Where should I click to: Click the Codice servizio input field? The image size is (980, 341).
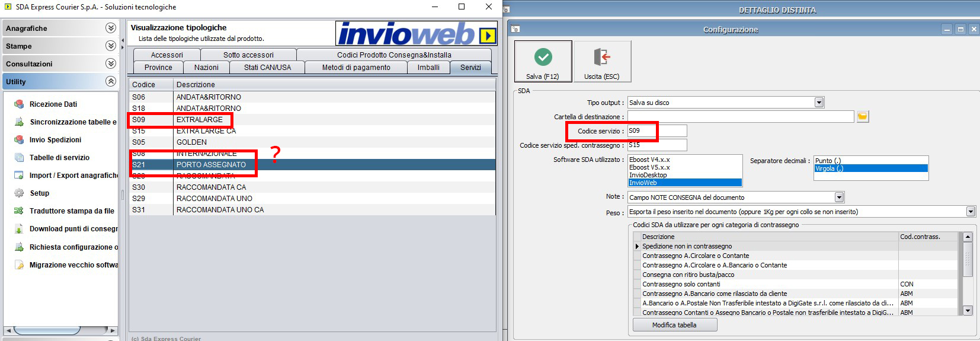pyautogui.click(x=657, y=130)
